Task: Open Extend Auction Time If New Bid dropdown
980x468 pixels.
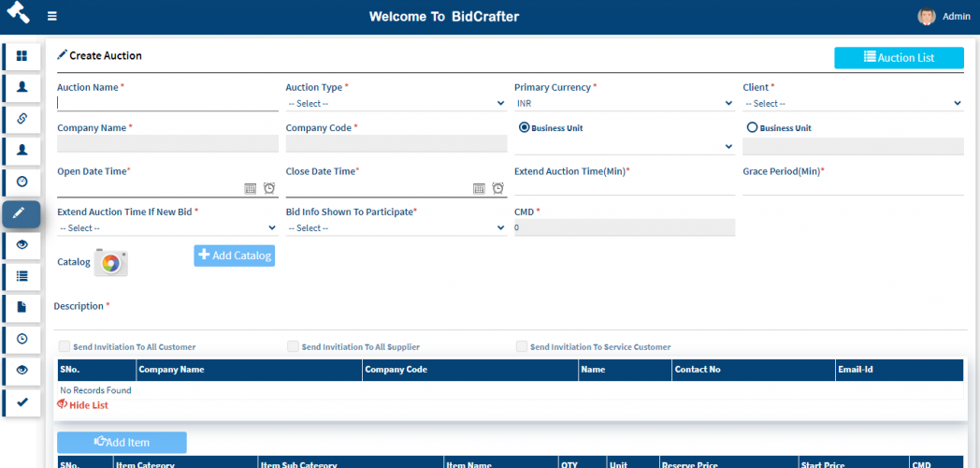Action: 167,227
